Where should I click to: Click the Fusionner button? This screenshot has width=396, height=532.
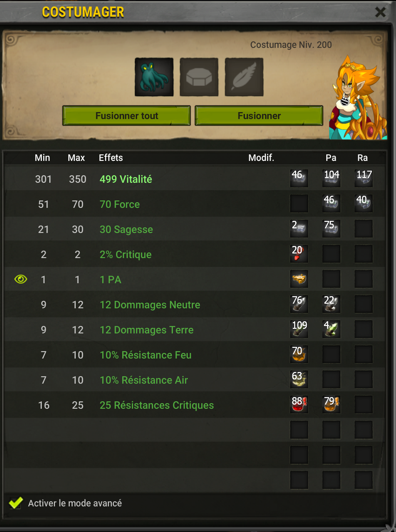point(259,116)
